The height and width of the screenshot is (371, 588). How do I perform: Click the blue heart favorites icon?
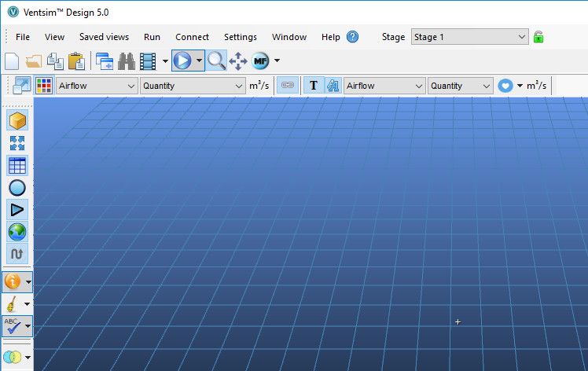click(505, 86)
